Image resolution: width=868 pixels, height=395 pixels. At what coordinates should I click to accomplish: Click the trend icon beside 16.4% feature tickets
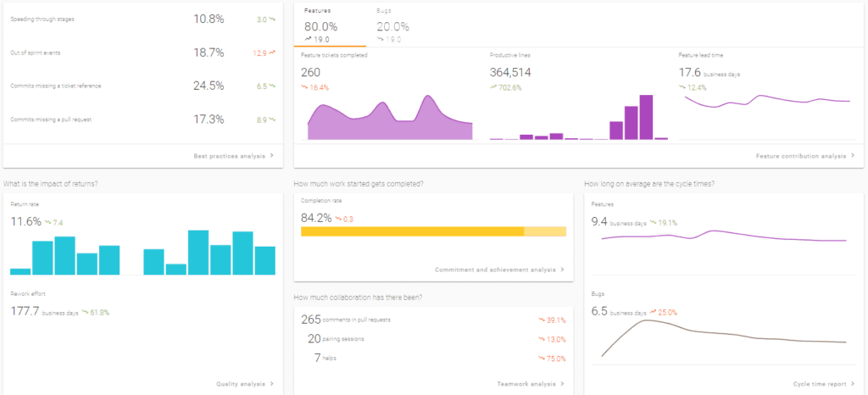tap(304, 87)
